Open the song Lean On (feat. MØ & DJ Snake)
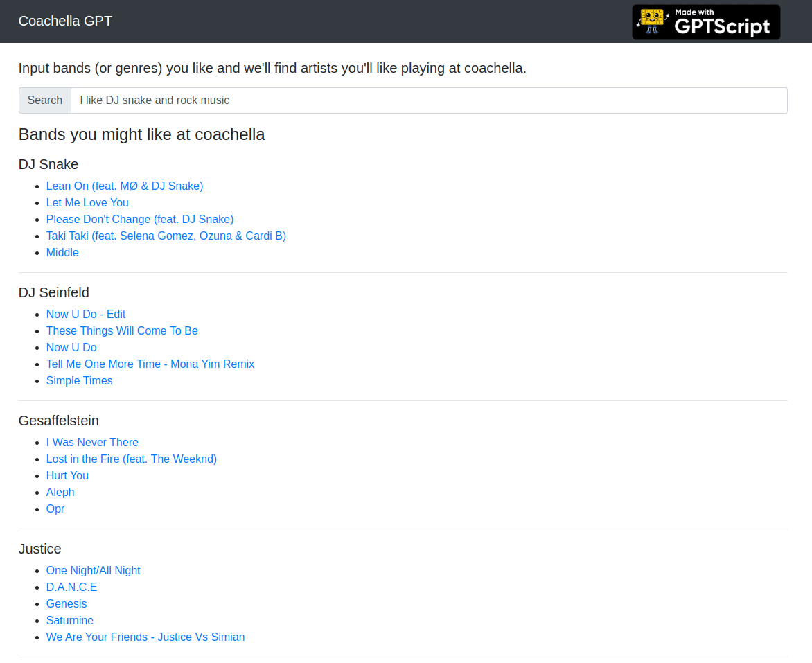The height and width of the screenshot is (663, 812). (x=125, y=186)
